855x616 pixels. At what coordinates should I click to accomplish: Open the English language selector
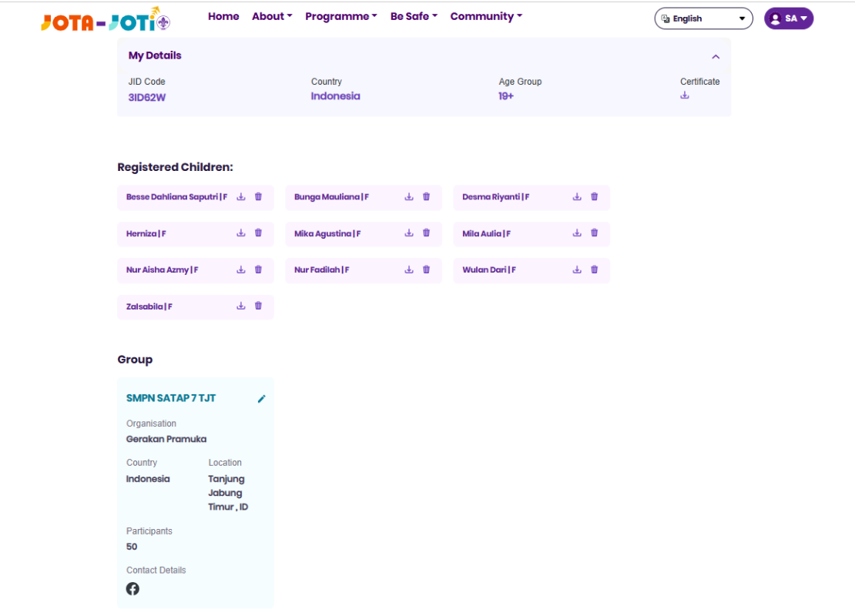703,18
